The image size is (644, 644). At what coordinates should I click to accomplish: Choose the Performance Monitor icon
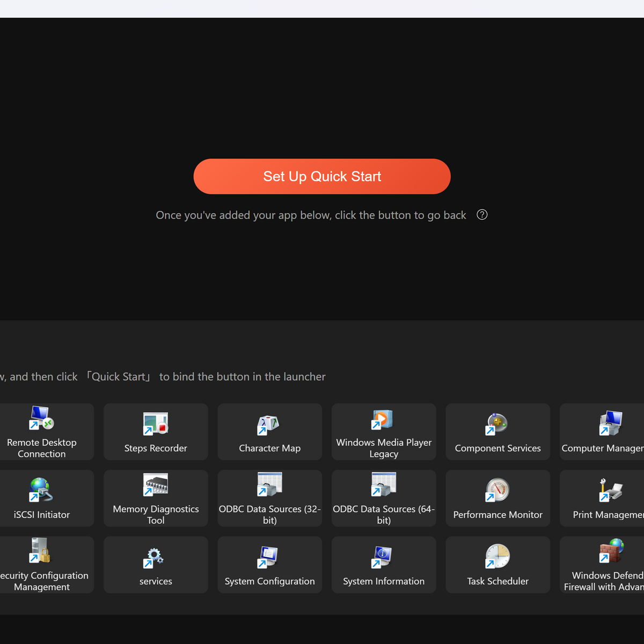click(x=497, y=490)
